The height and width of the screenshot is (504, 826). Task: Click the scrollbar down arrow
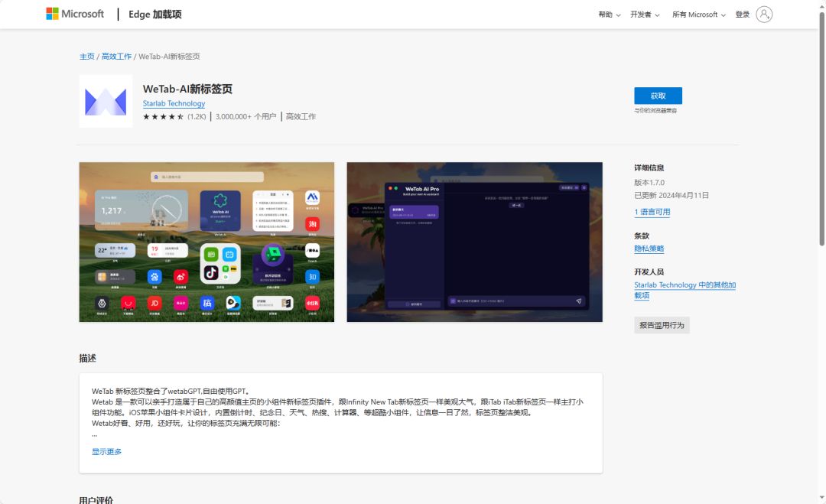pos(821,498)
